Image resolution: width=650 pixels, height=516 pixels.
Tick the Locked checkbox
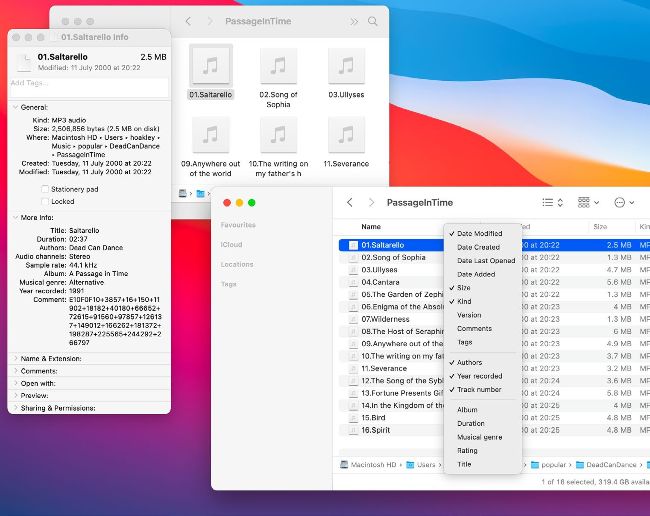(45, 201)
